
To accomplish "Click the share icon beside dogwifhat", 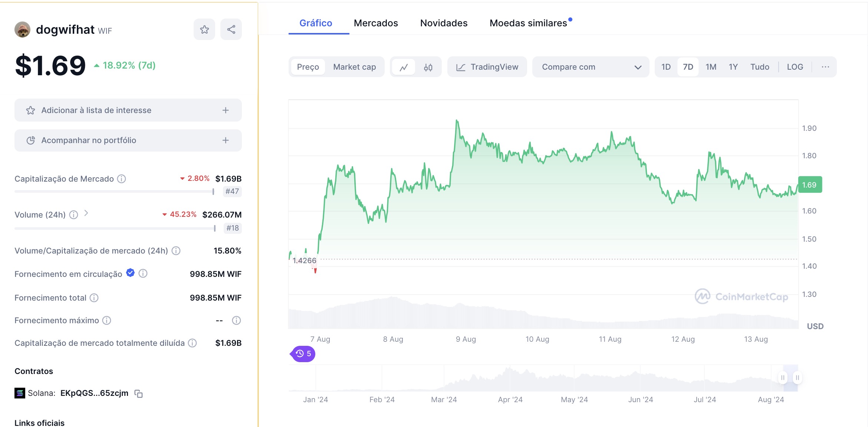I will point(231,29).
